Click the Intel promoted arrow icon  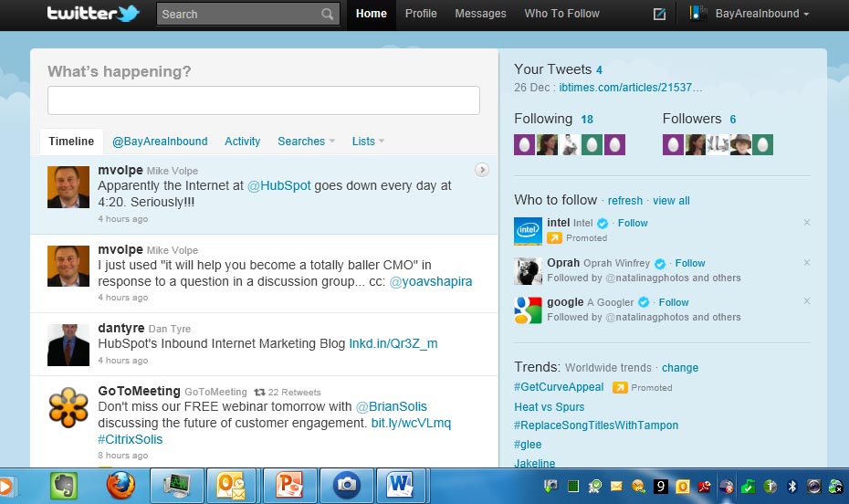(554, 237)
